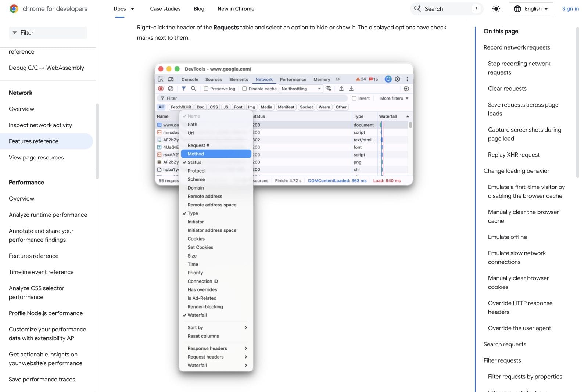The width and height of the screenshot is (588, 392).
Task: Select the All request type filter
Action: [161, 107]
